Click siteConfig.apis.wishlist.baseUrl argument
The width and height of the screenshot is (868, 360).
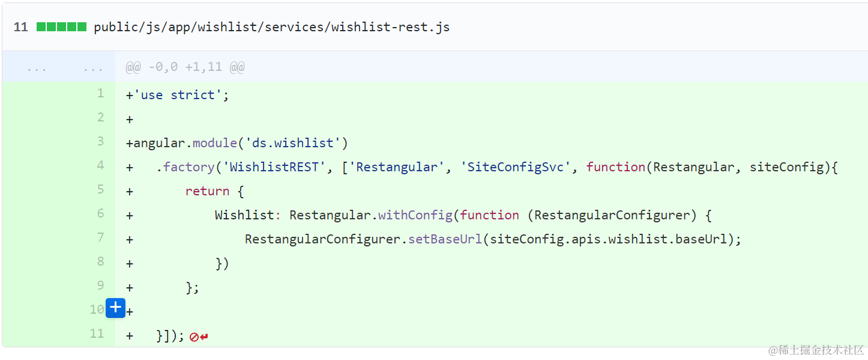point(609,239)
